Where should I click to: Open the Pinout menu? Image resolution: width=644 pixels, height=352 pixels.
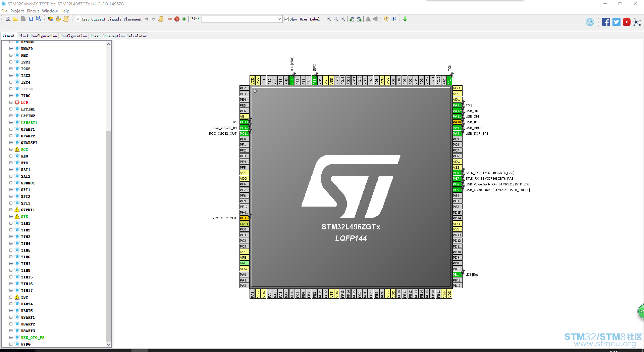33,11
